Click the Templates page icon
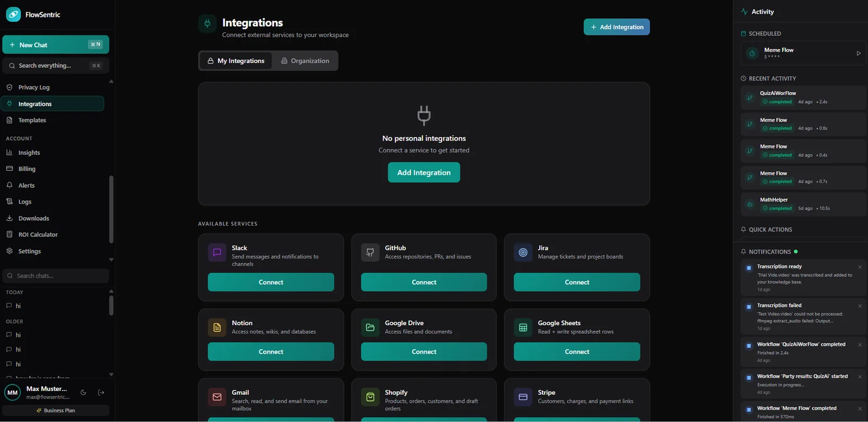This screenshot has width=868, height=422. pyautogui.click(x=9, y=120)
